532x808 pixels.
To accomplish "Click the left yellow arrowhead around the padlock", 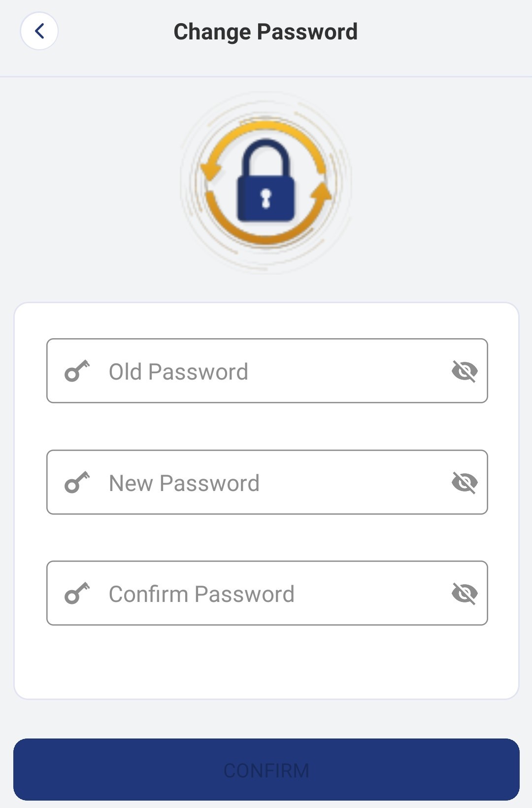I will (x=211, y=170).
